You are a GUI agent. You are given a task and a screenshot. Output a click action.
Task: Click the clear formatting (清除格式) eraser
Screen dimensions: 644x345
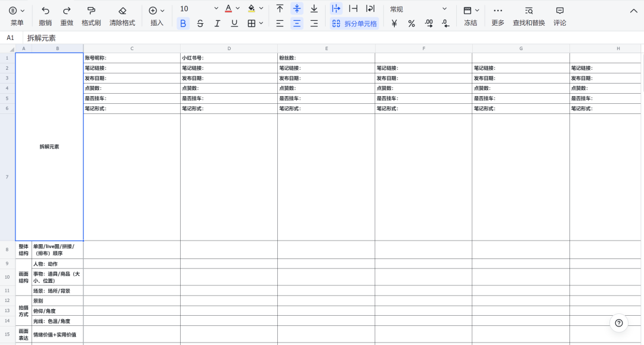(x=122, y=11)
